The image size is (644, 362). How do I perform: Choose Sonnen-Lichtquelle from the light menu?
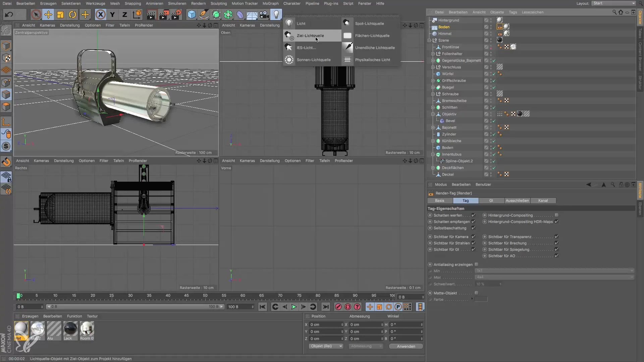click(312, 60)
